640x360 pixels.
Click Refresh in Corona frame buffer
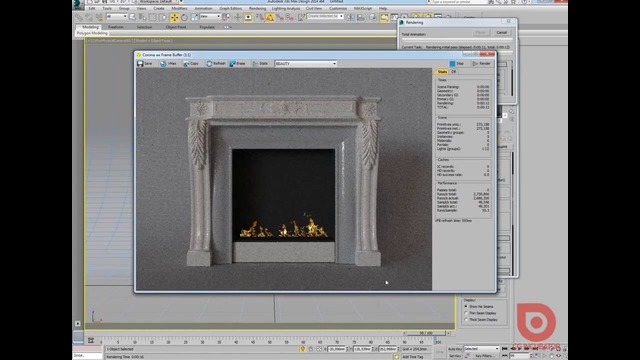[x=216, y=64]
